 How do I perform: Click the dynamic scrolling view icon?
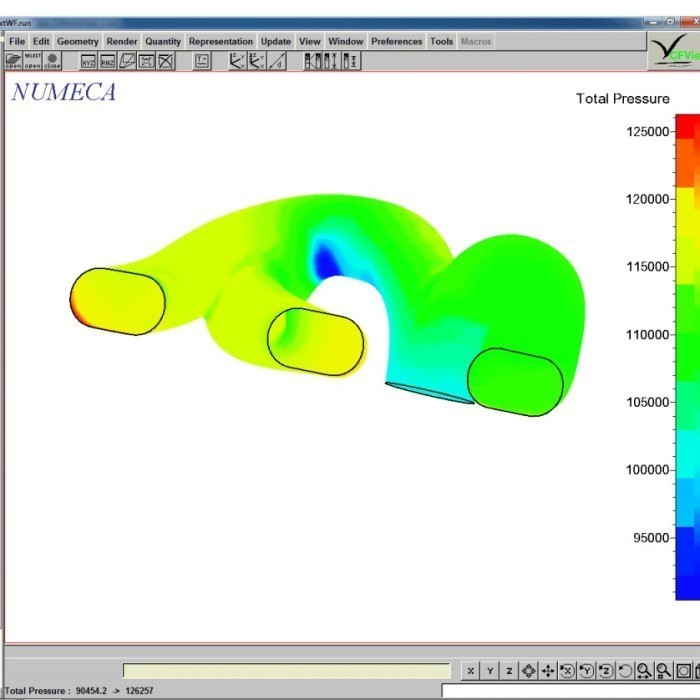pos(529,671)
